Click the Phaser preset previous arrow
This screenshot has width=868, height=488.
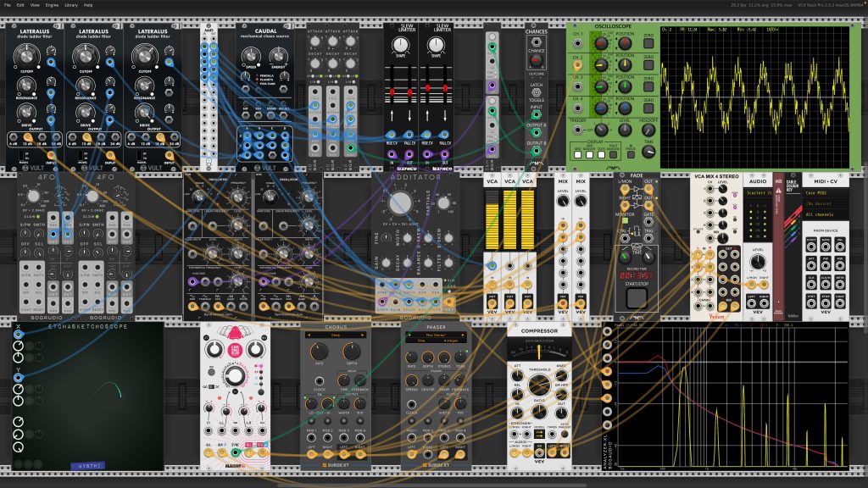pos(410,335)
